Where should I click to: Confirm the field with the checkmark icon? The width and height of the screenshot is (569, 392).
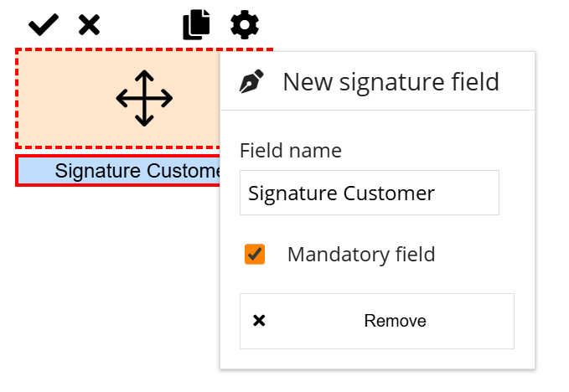coord(43,25)
